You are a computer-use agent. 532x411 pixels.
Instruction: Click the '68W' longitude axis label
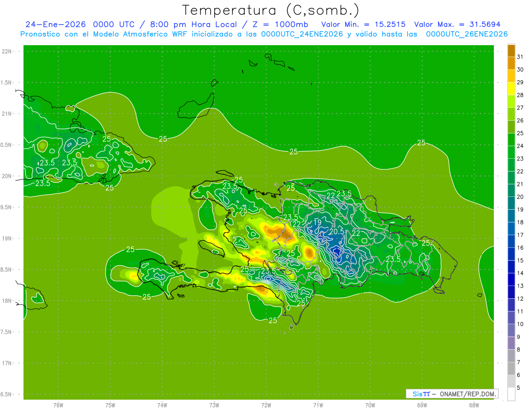coord(474,405)
